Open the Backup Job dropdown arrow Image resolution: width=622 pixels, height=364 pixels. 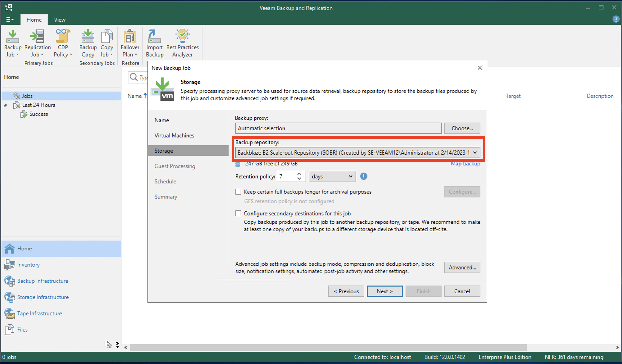[17, 55]
